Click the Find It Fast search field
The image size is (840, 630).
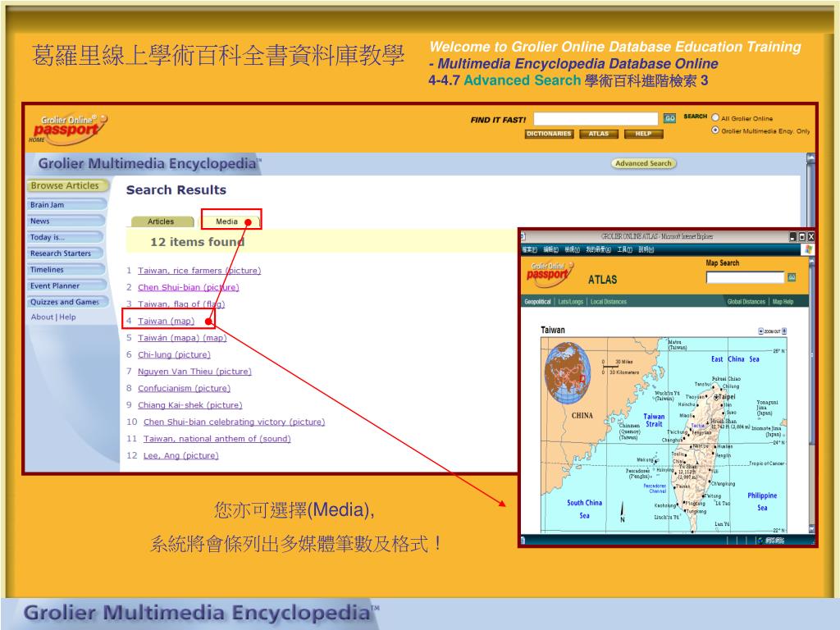click(596, 118)
